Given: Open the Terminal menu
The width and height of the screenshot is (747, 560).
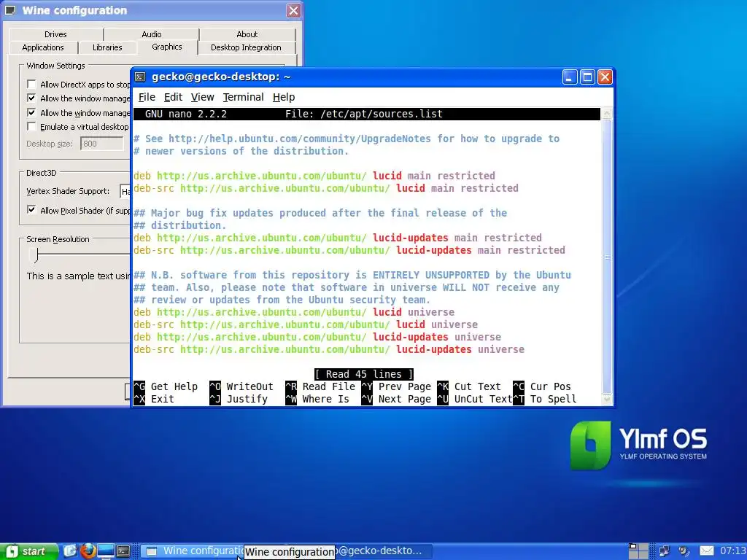Looking at the screenshot, I should [243, 97].
